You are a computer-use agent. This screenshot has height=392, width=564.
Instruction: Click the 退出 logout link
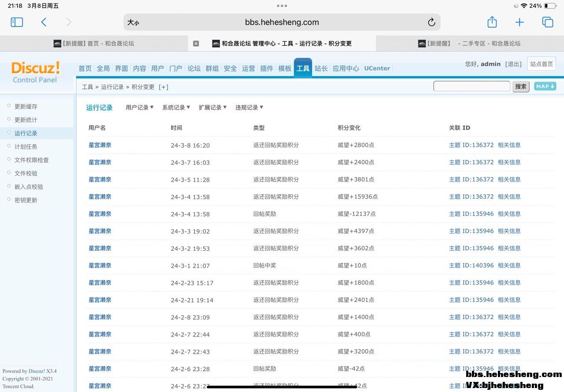coord(513,64)
